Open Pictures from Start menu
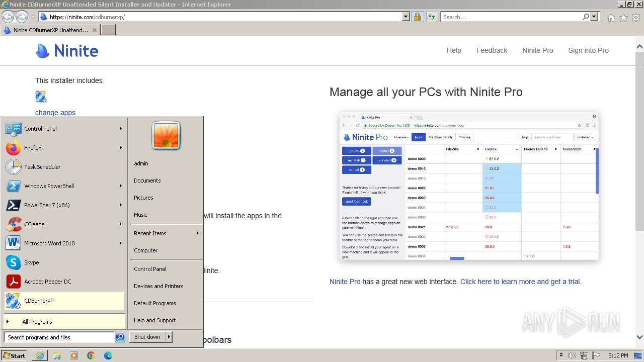This screenshot has width=644, height=362. [x=143, y=198]
